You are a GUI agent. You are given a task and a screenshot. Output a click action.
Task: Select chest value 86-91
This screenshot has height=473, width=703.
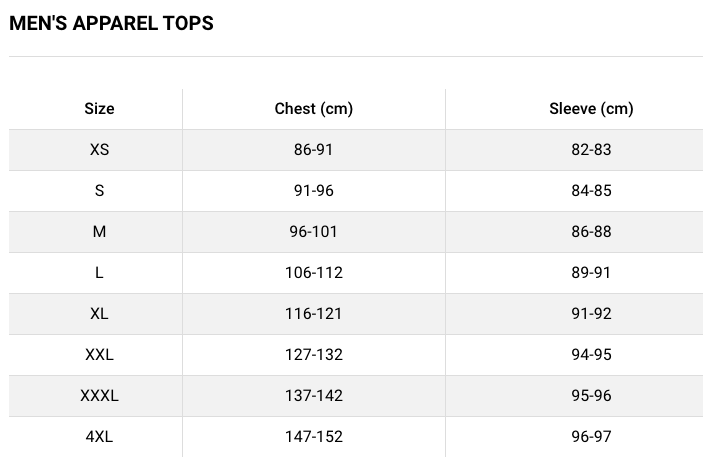click(313, 150)
